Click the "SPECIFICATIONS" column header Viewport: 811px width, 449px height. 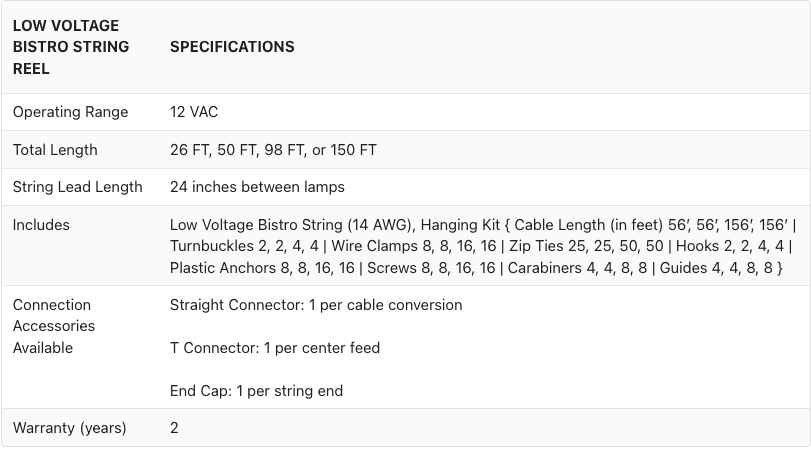click(x=232, y=47)
